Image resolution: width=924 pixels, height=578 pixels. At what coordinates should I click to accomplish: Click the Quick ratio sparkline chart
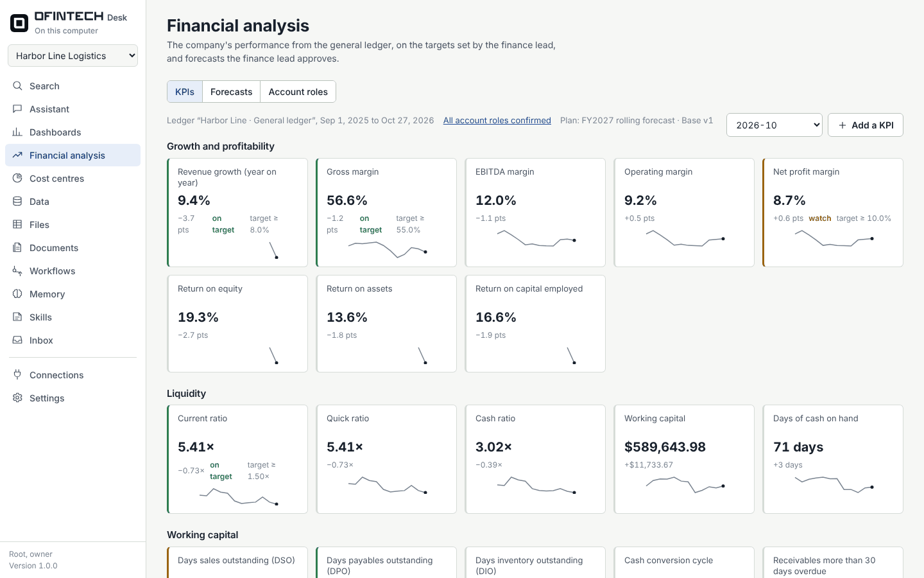coord(388,485)
